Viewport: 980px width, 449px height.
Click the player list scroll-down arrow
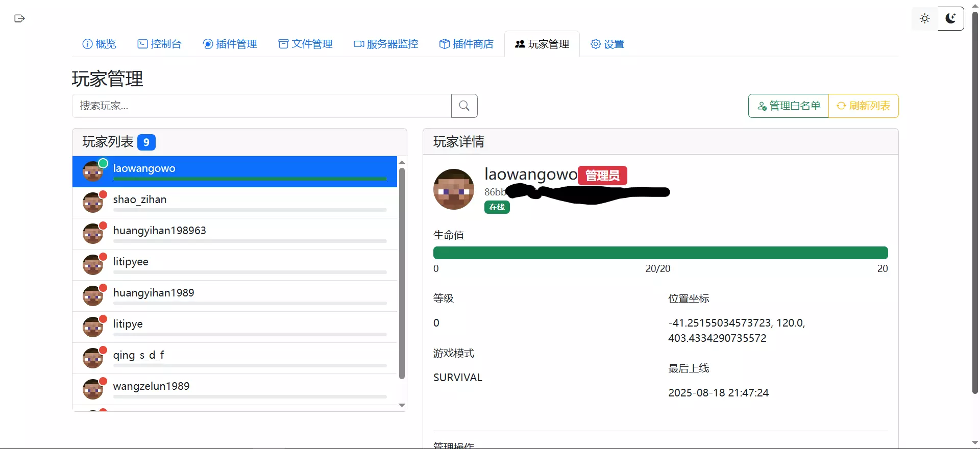point(402,405)
